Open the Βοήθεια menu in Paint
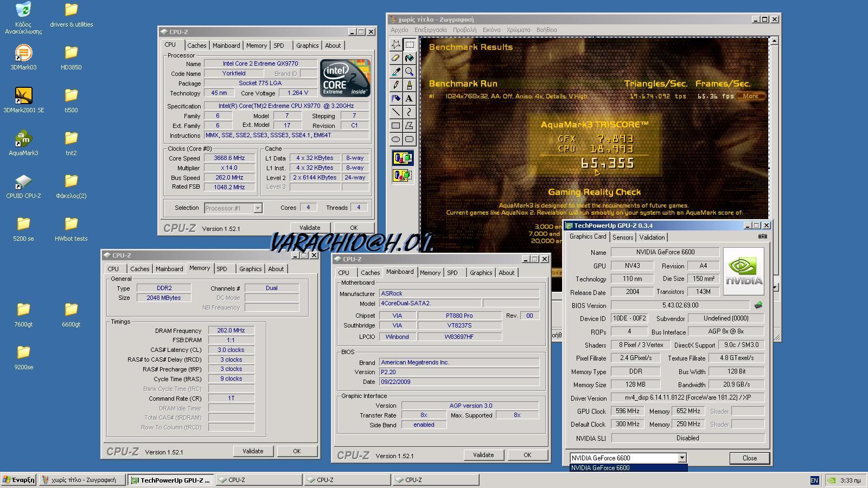Image resolution: width=868 pixels, height=488 pixels. pyautogui.click(x=546, y=30)
